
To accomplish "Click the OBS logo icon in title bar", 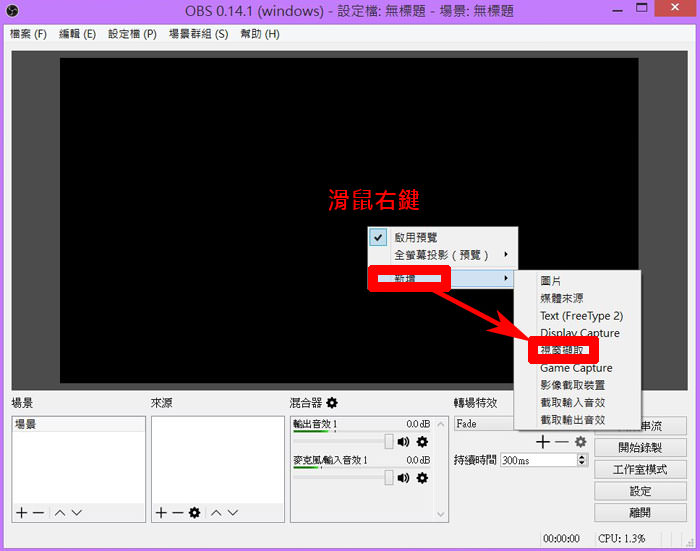I will click(x=12, y=10).
